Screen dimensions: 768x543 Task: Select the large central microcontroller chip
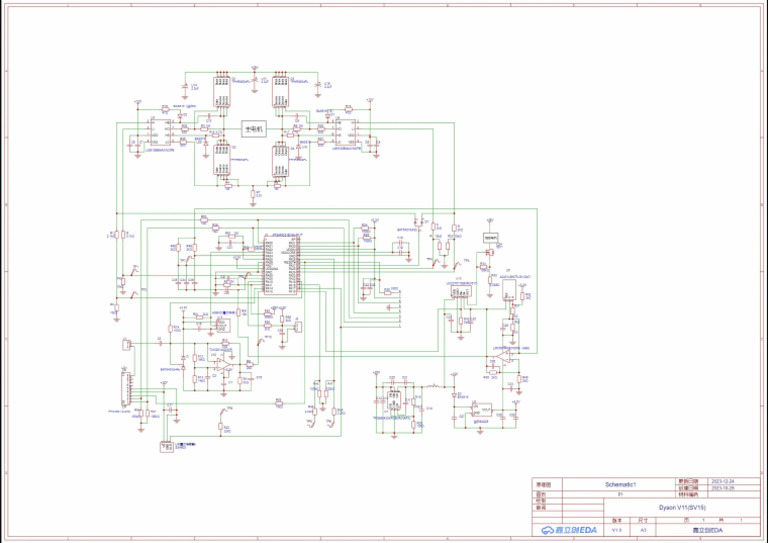click(x=281, y=265)
